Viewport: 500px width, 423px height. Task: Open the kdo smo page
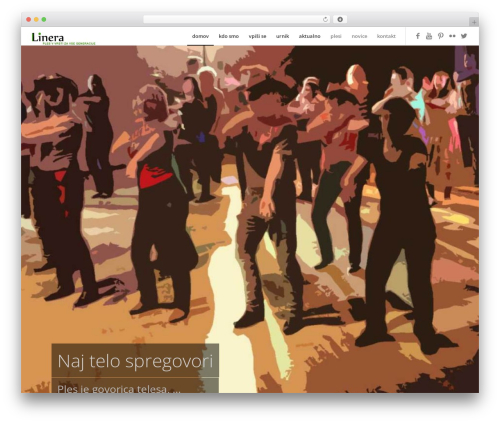[x=229, y=36]
